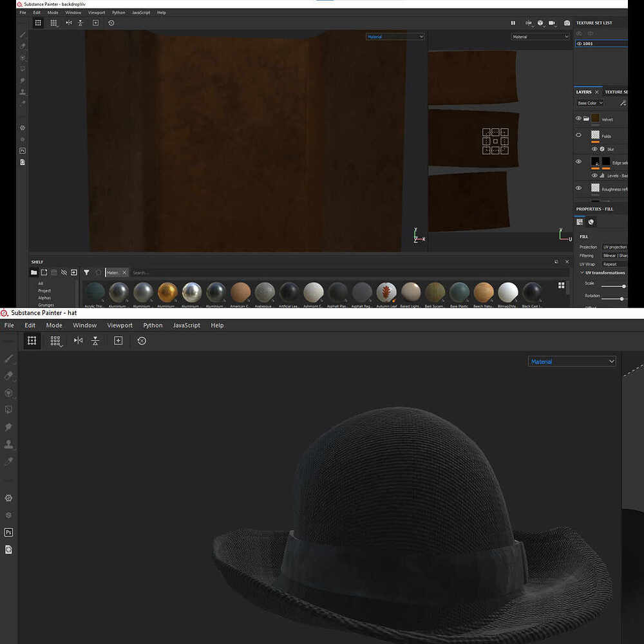Viewport: 644px width, 644px height.
Task: Open Iray settings gear in hat sidebar
Action: click(x=8, y=498)
